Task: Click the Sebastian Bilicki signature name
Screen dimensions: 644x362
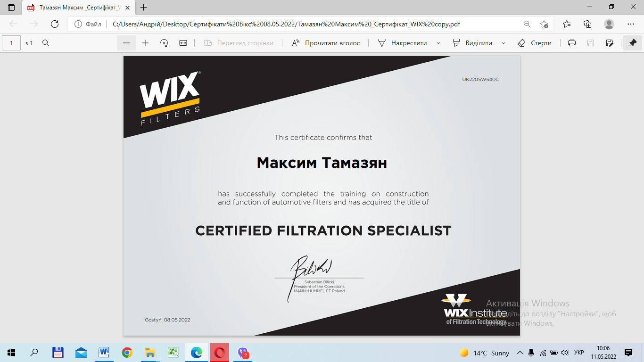Action: point(319,282)
